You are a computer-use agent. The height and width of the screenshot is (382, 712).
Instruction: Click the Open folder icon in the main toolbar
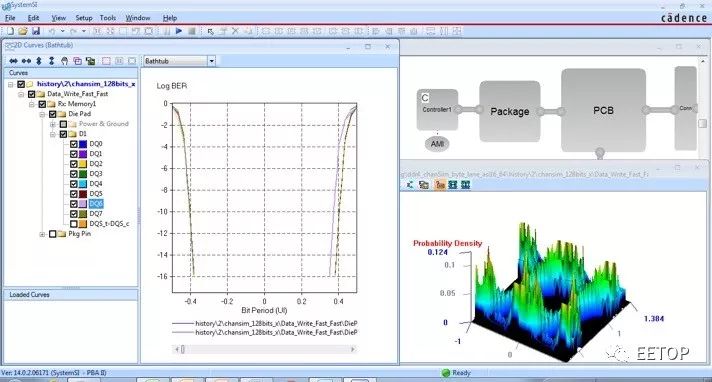click(23, 31)
